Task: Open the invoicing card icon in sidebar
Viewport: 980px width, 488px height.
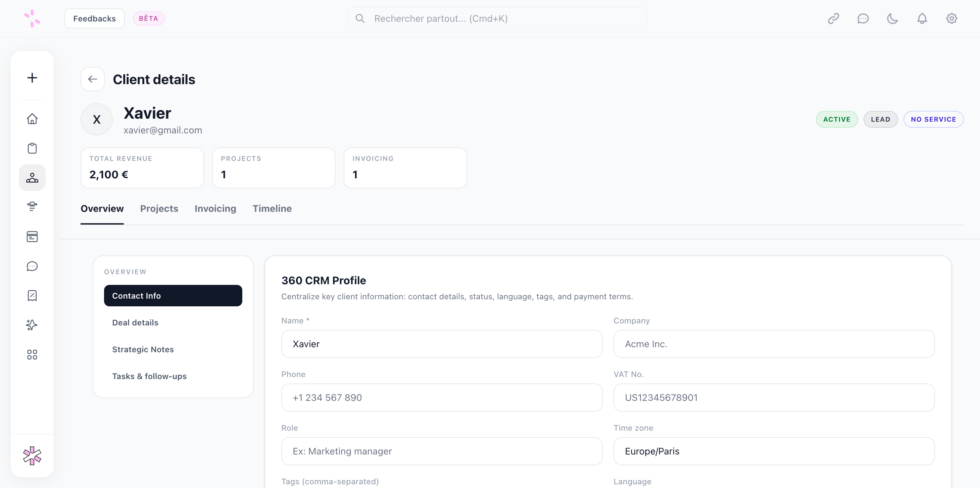Action: [32, 236]
